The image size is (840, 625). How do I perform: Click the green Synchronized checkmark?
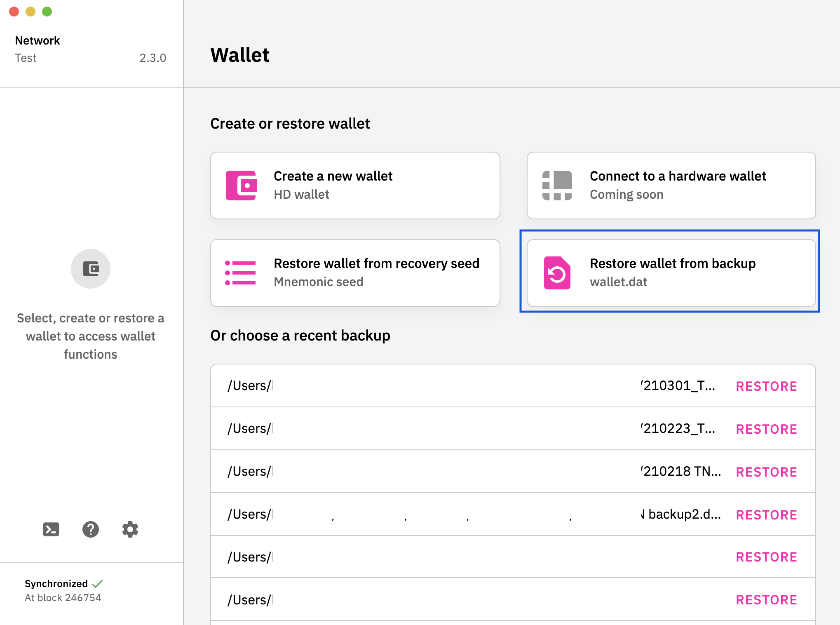point(98,584)
